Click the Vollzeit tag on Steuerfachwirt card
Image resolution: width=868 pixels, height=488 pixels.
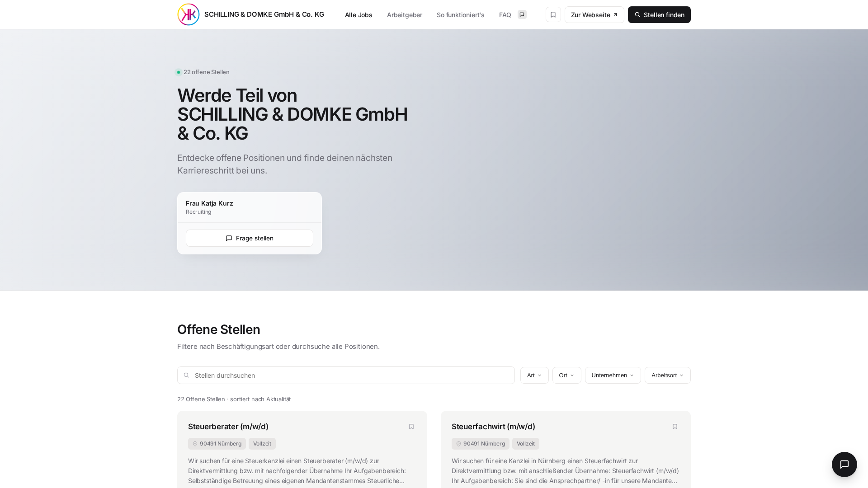[x=526, y=444]
